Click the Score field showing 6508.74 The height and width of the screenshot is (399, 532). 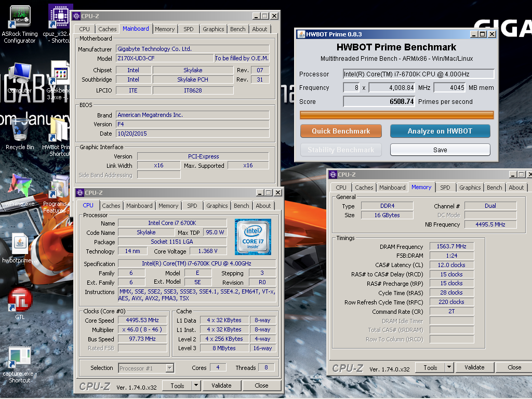[x=379, y=101]
